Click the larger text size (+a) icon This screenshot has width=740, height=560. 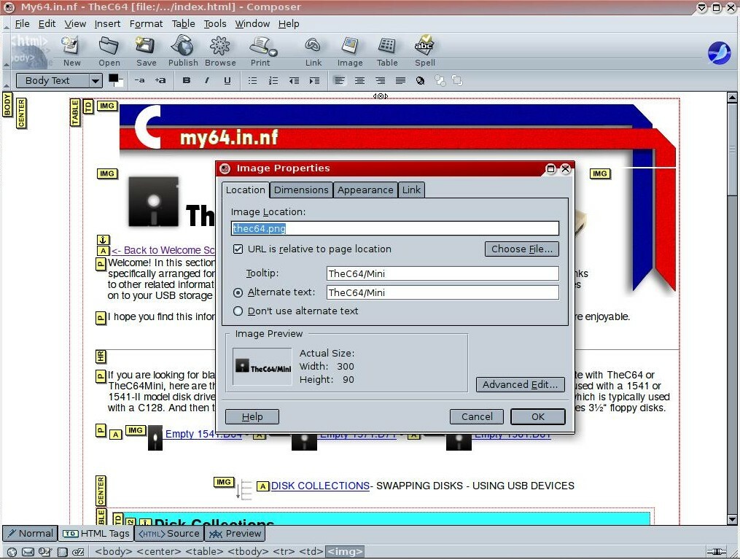pos(160,80)
